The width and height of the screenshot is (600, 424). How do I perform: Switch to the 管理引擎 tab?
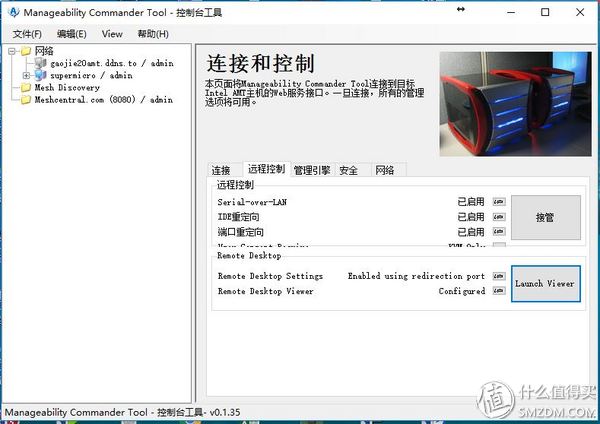pos(312,170)
